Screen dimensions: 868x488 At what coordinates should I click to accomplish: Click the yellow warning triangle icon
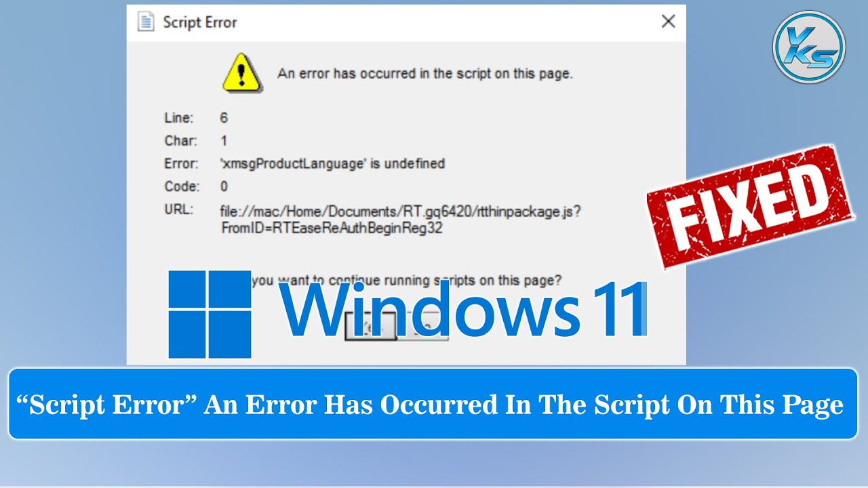coord(242,73)
